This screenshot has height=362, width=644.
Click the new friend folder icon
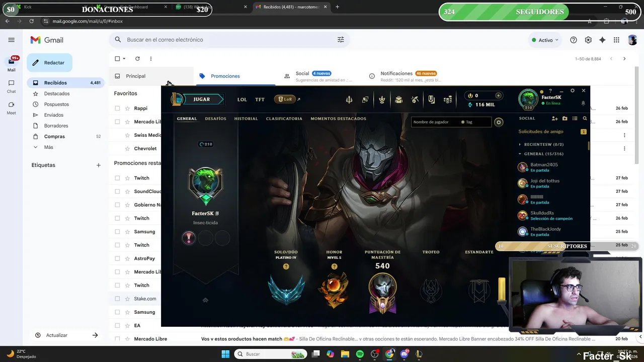coord(565,119)
